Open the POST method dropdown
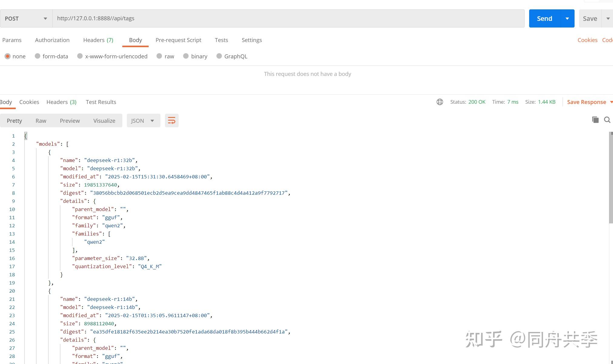 [26, 18]
